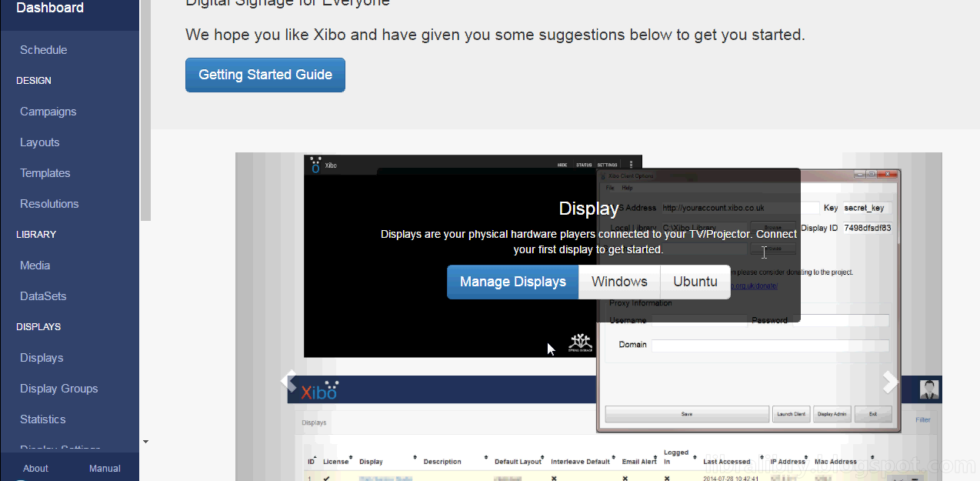
Task: Open Schedule in the sidebar
Action: click(43, 50)
